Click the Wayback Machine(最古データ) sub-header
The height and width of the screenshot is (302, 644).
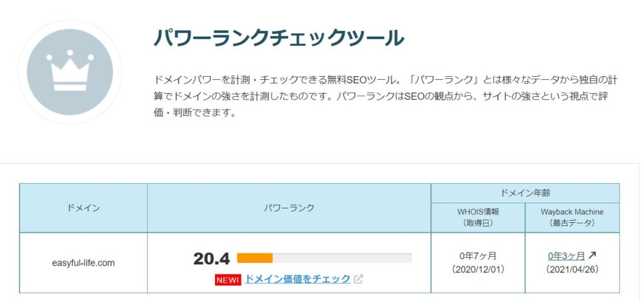pos(572,218)
